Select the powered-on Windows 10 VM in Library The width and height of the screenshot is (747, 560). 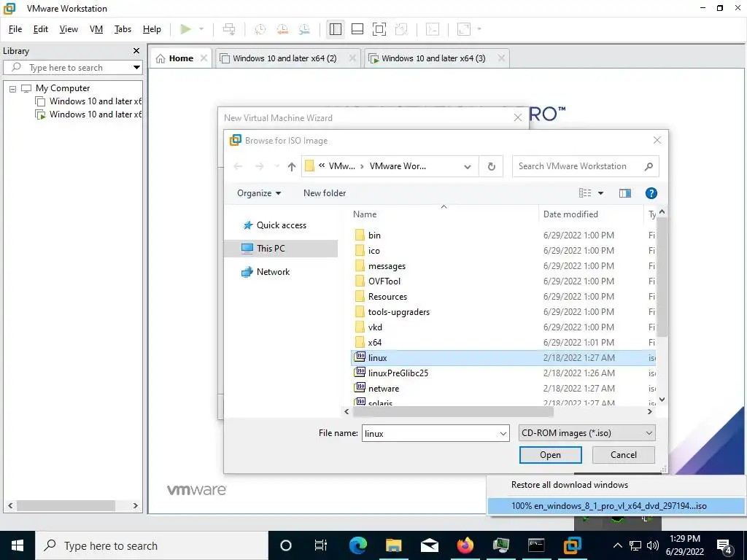pyautogui.click(x=89, y=114)
